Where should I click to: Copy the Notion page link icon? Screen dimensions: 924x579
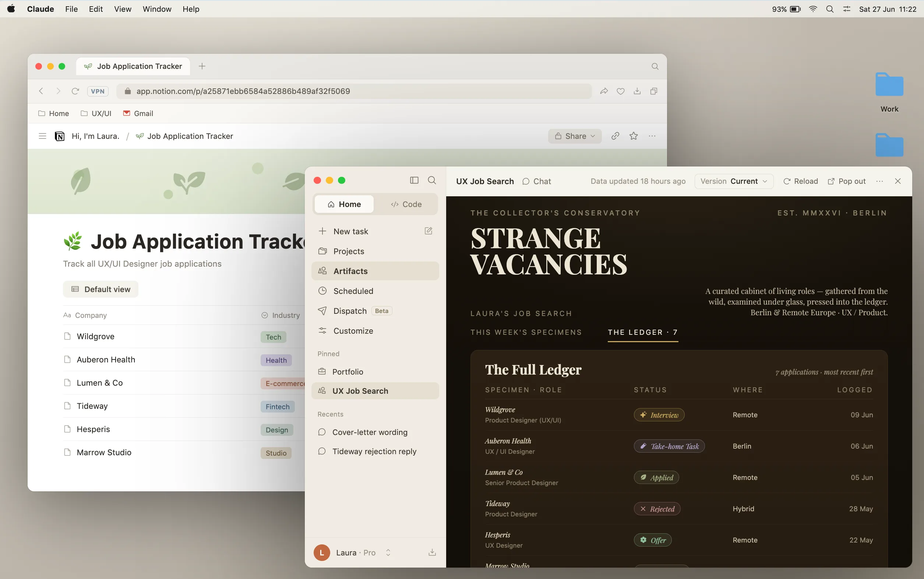(x=615, y=136)
